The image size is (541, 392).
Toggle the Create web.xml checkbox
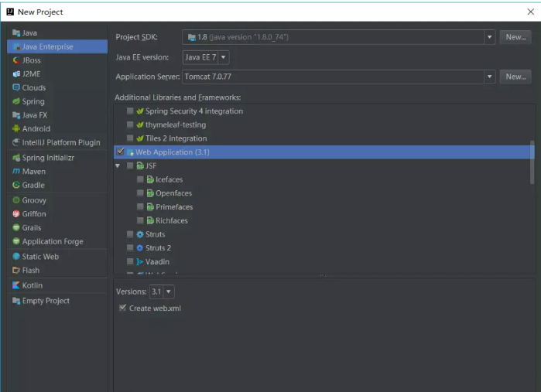tap(122, 308)
